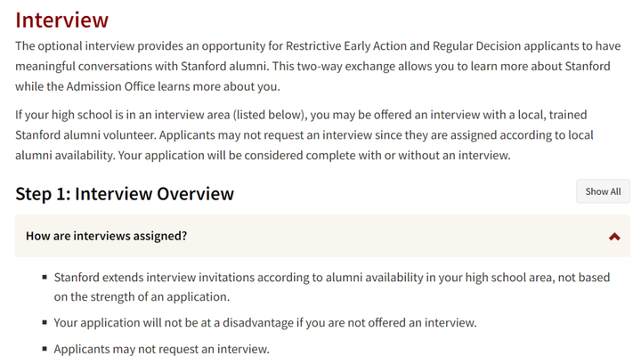The height and width of the screenshot is (364, 641).
Task: Click the "Step 1: Interview Overview" heading
Action: pos(125,193)
